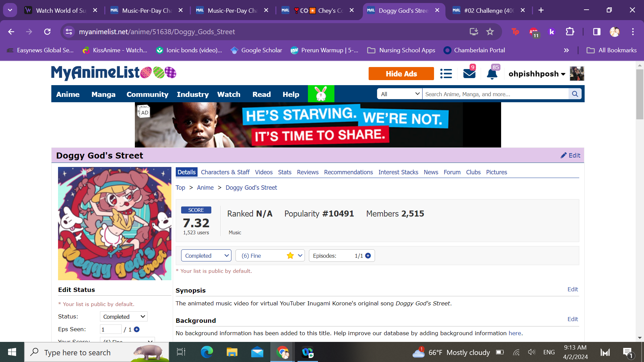Open the Reviews tab
This screenshot has width=644, height=362.
[x=308, y=172]
